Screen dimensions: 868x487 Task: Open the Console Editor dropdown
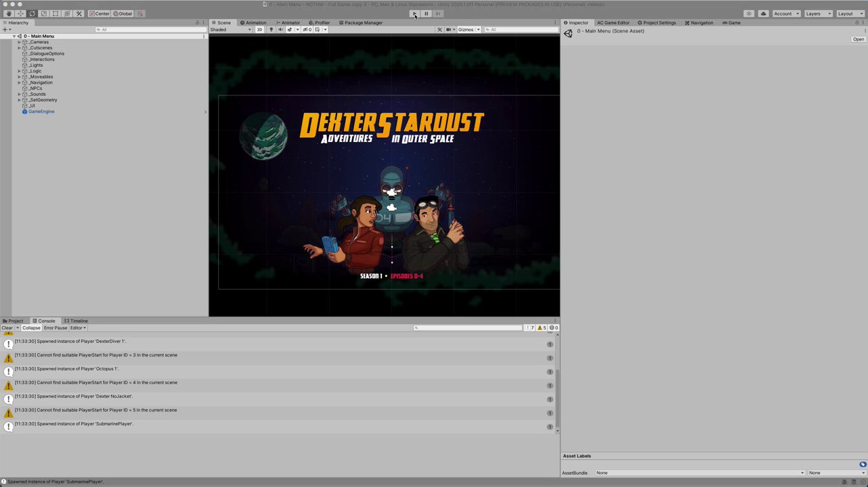[x=79, y=328]
